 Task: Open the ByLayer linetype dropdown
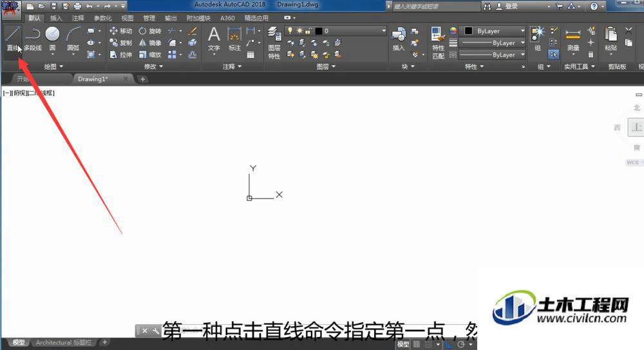click(522, 55)
